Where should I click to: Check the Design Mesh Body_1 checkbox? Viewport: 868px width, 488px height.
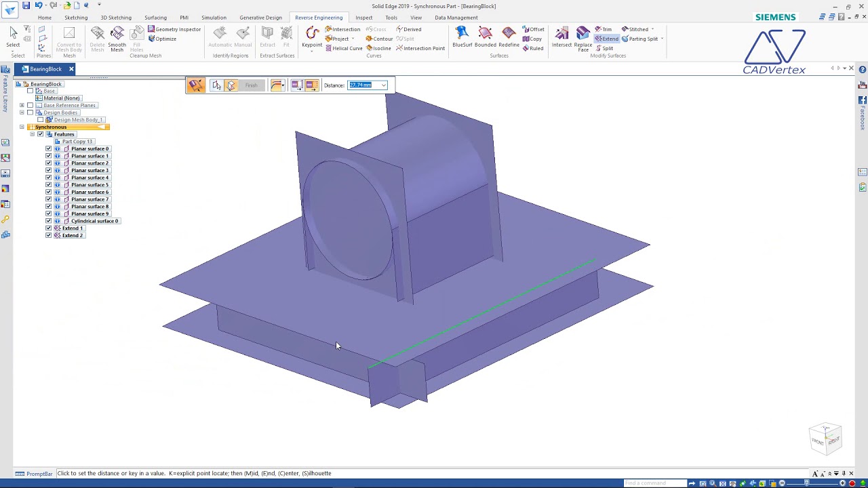click(x=40, y=119)
